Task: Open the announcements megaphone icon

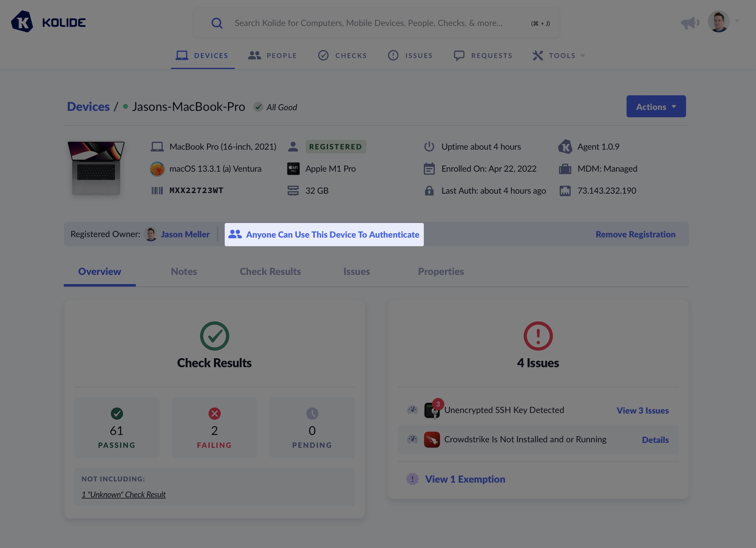Action: pos(690,23)
